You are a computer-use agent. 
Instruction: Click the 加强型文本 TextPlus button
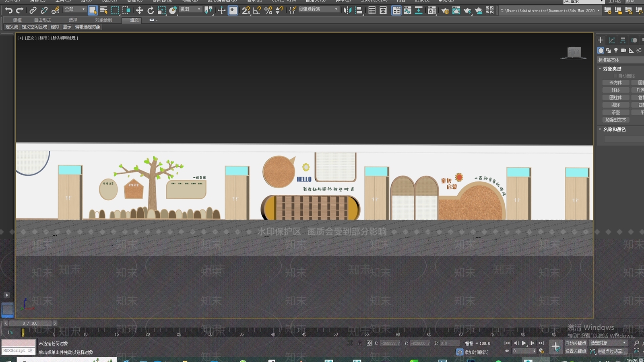point(615,120)
